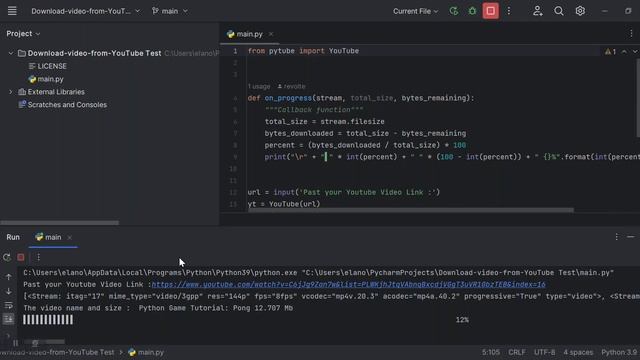Click the 'def on_progress' line of code
The width and height of the screenshot is (640, 360).
pos(361,98)
